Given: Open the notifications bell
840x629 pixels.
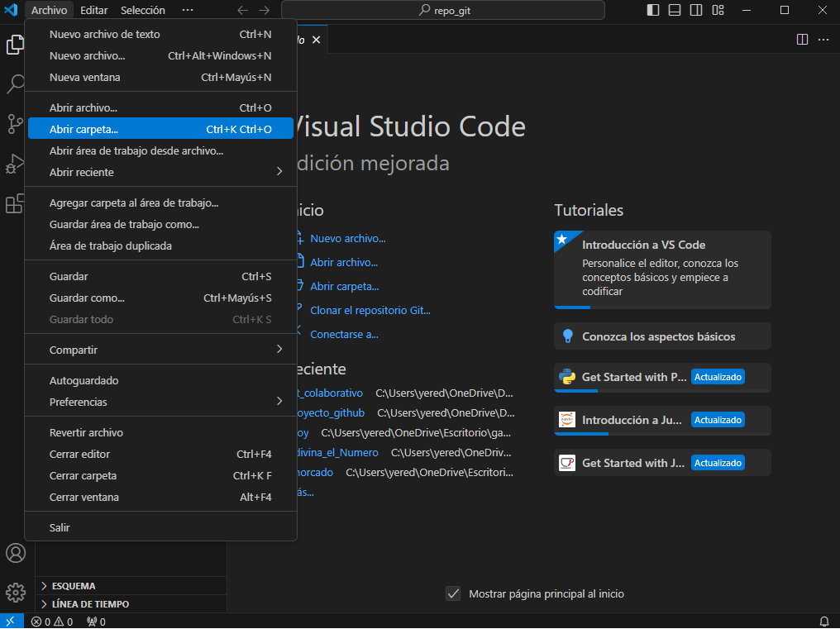Looking at the screenshot, I should 824,622.
